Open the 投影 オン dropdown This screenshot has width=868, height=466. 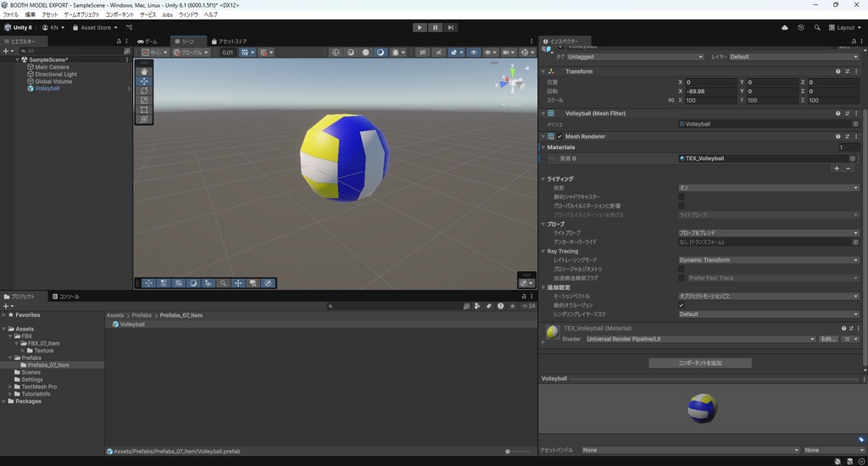point(769,187)
